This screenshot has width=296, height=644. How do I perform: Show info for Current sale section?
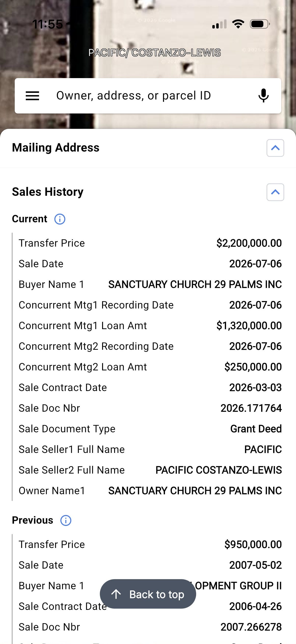(60, 219)
